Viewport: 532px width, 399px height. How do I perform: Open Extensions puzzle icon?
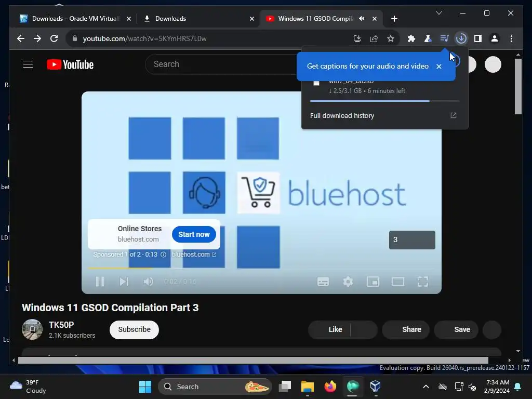pos(411,38)
